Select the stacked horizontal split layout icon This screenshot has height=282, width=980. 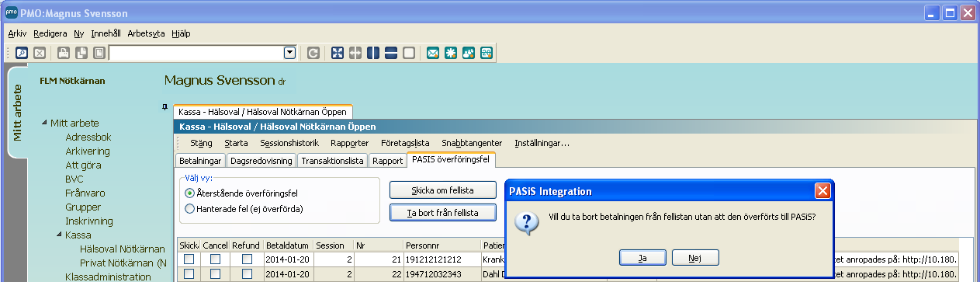point(391,53)
